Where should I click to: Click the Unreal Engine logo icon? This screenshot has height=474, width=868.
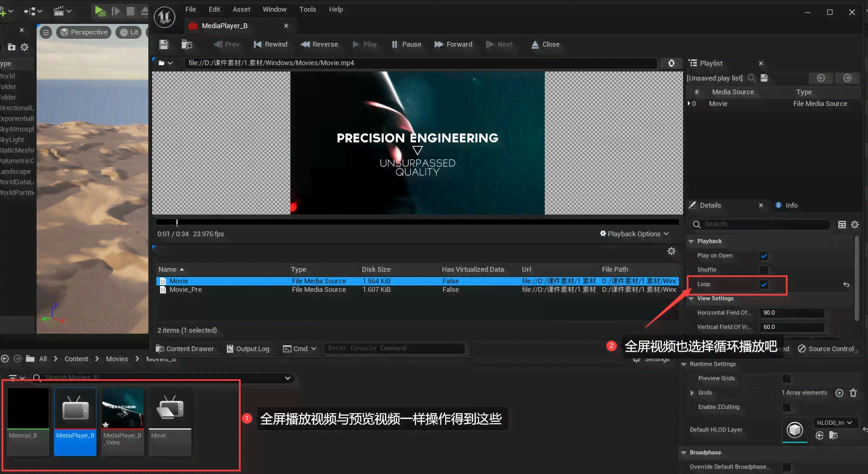coord(165,17)
